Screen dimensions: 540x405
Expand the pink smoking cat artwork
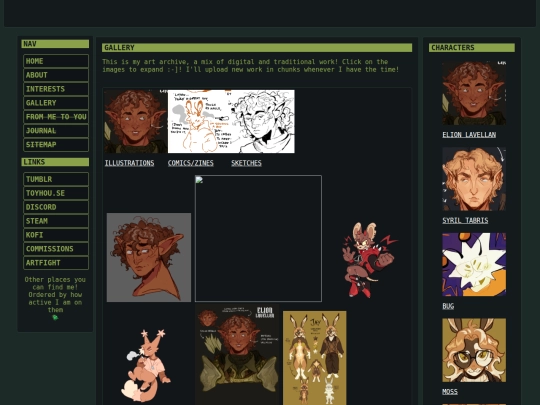click(x=146, y=365)
